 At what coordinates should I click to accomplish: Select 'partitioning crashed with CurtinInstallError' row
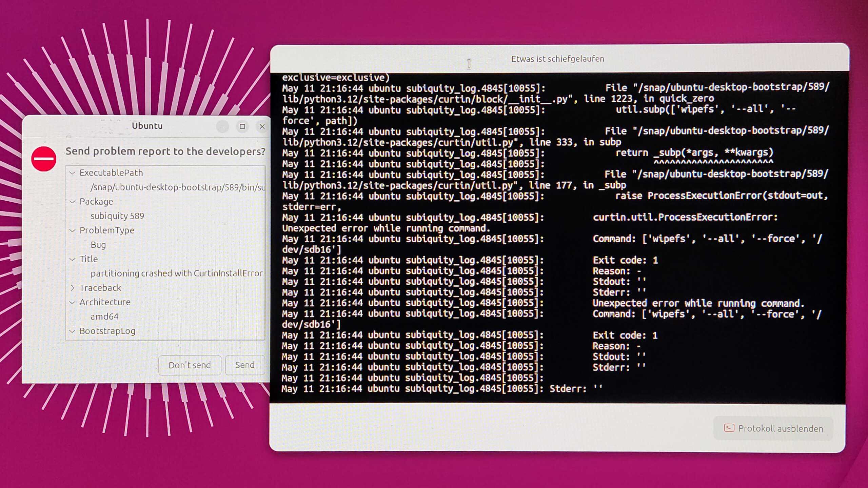pos(177,273)
